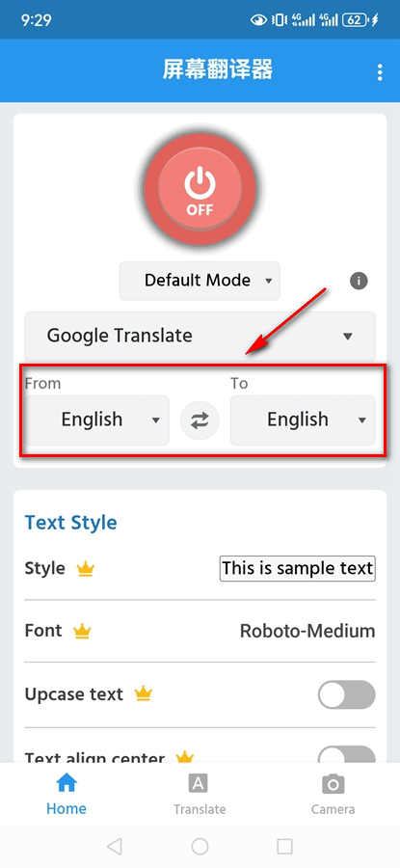Enable the Upcase text switch

[x=346, y=694]
